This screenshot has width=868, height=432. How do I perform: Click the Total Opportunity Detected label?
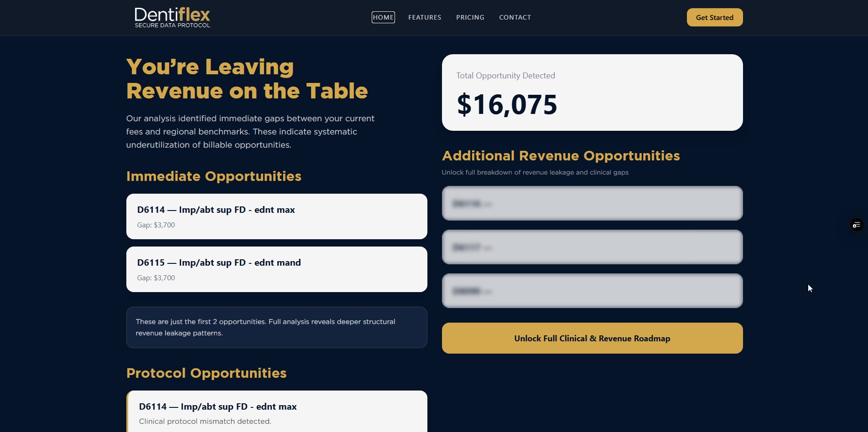point(505,76)
